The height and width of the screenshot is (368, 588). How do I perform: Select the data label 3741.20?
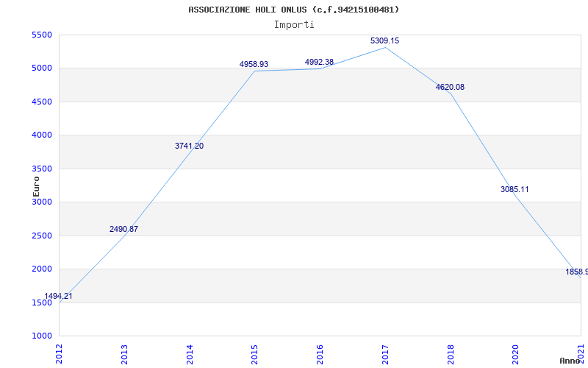point(190,146)
